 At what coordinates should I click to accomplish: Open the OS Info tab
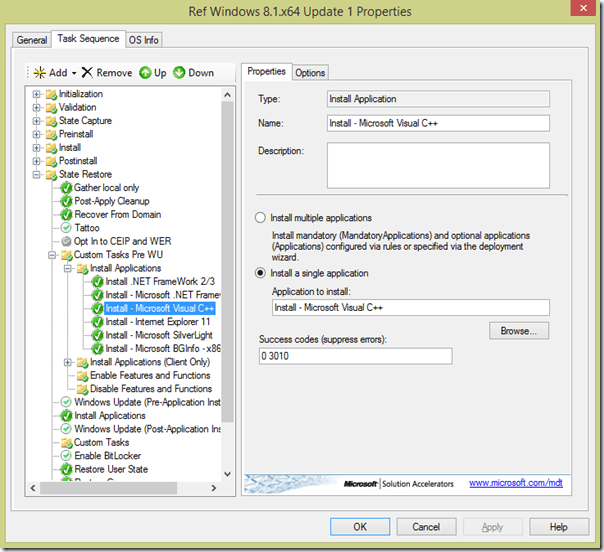[x=144, y=40]
